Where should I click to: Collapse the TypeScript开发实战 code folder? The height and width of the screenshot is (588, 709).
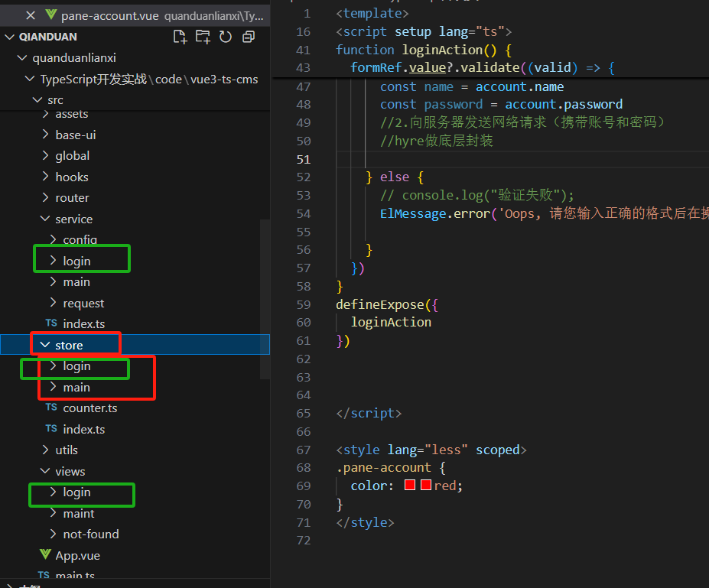[29, 79]
